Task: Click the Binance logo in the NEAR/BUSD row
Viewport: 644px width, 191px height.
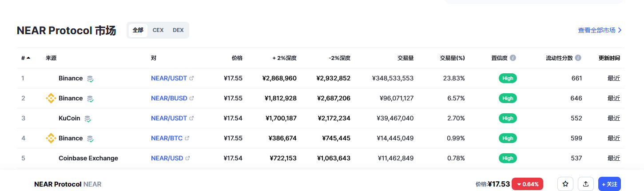Action: point(51,98)
